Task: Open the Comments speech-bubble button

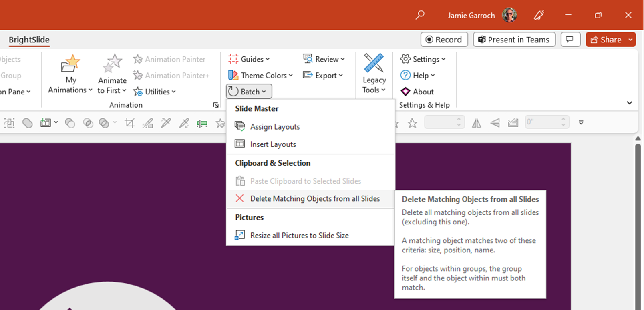Action: click(x=570, y=40)
